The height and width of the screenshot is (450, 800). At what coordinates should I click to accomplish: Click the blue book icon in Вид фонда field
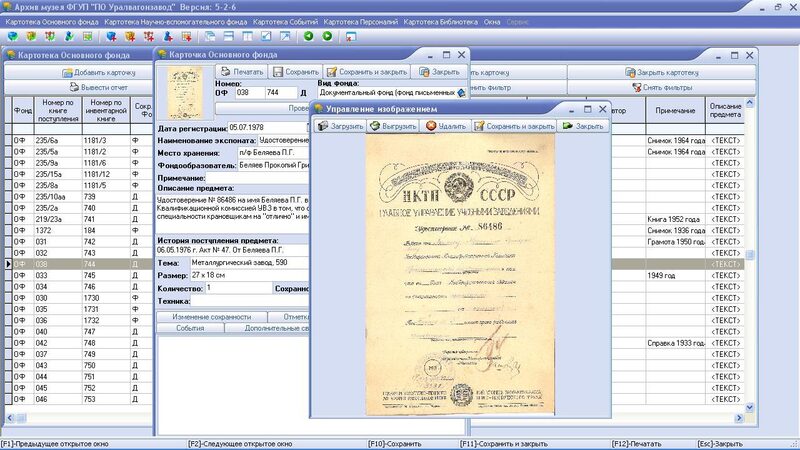pyautogui.click(x=461, y=93)
